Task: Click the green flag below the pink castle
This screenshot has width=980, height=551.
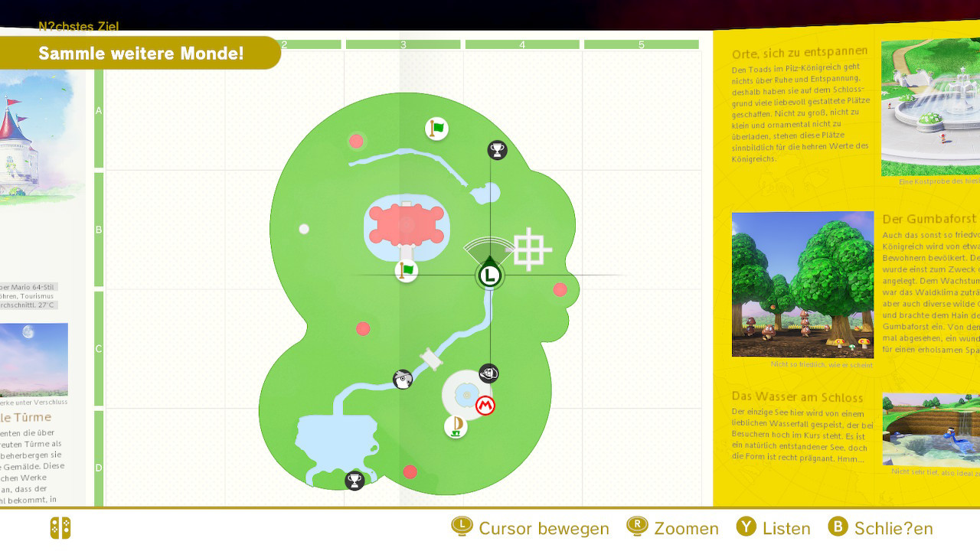Action: pos(407,270)
